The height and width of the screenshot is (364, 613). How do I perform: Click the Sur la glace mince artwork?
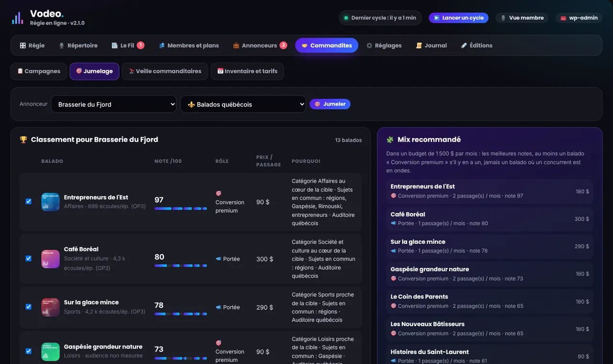click(x=50, y=307)
